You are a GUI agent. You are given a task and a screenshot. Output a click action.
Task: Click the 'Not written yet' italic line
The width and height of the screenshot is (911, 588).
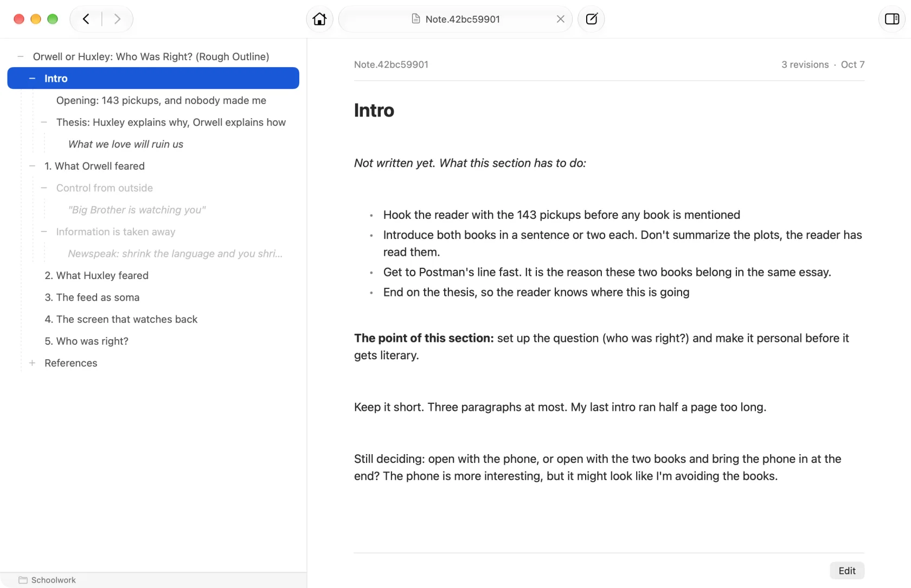pos(470,163)
